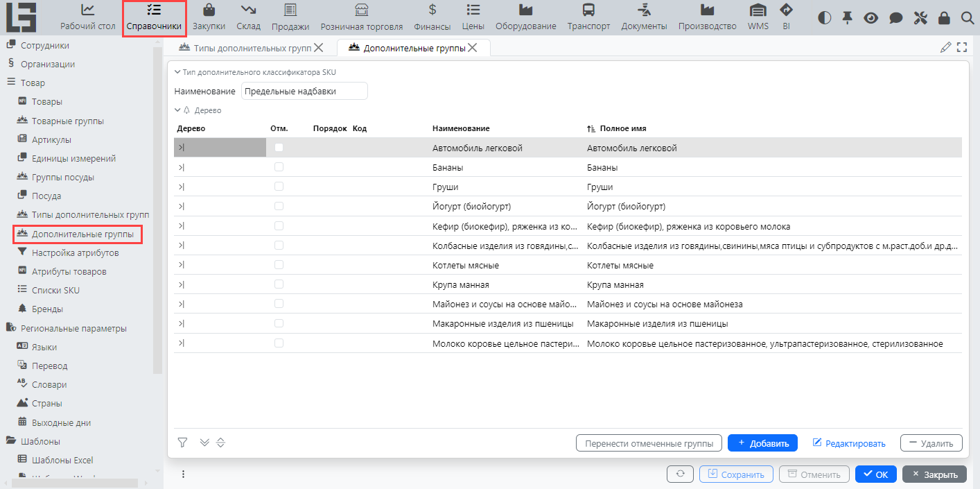980x489 pixels.
Task: Click the filter funnel icon below table
Action: [182, 443]
